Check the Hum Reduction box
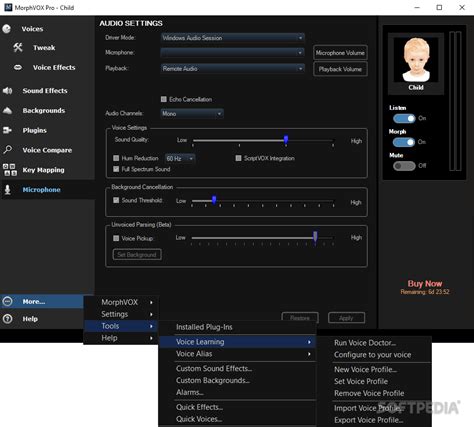Screen dimensions: 474x427 [116, 158]
